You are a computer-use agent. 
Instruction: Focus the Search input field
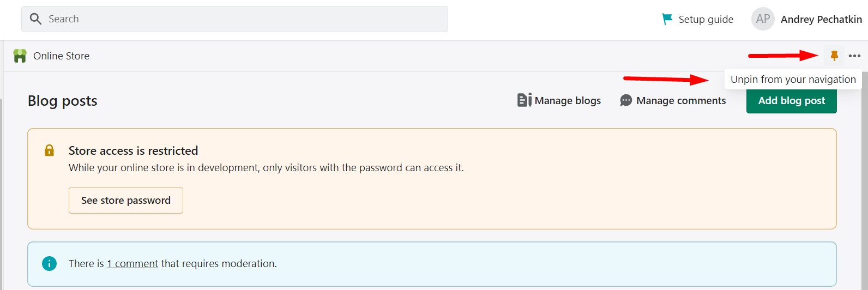[234, 19]
